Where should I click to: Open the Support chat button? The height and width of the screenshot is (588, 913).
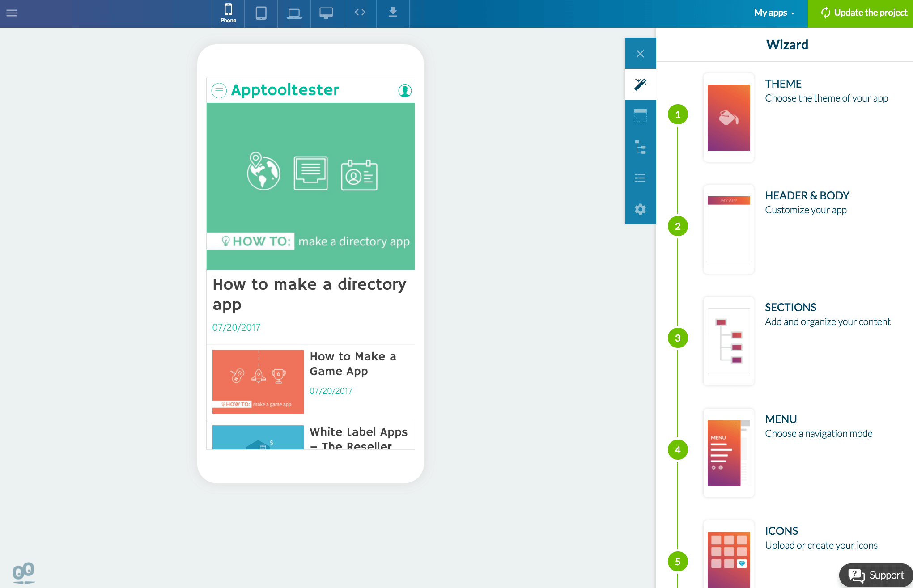tap(876, 575)
